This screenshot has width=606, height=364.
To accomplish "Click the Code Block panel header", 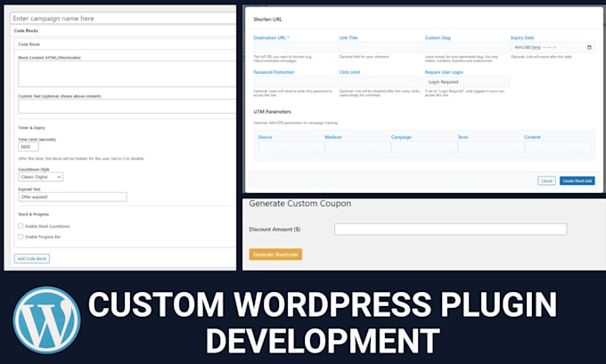I will click(x=126, y=44).
